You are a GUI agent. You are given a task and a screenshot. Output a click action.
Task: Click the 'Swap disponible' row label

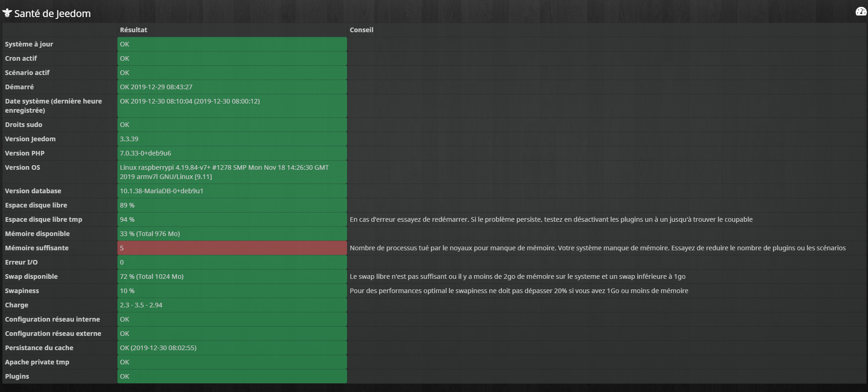(31, 277)
